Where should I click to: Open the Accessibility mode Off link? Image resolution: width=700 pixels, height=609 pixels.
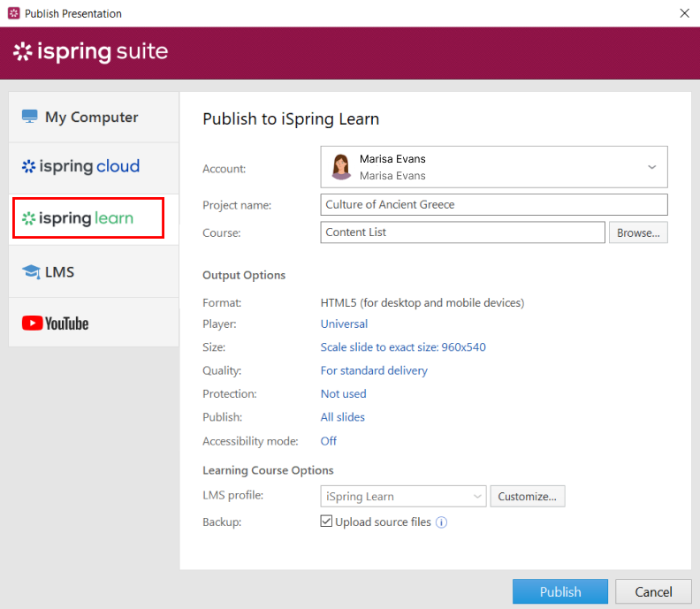tap(329, 441)
